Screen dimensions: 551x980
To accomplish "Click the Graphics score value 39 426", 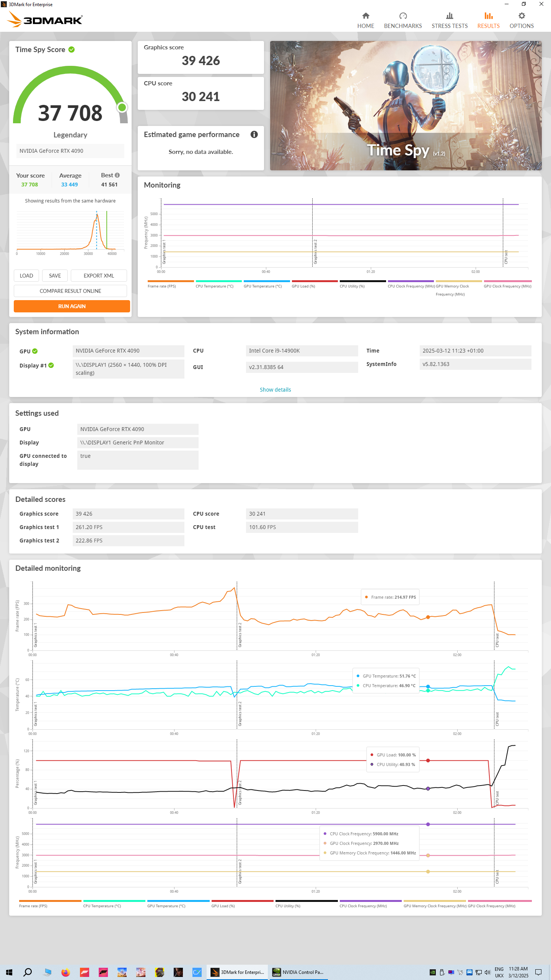I will pos(201,60).
